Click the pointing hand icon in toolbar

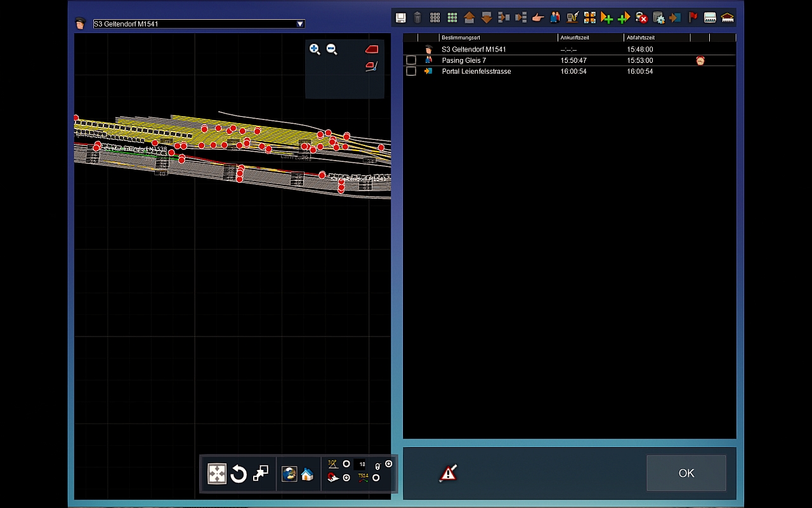click(x=538, y=18)
